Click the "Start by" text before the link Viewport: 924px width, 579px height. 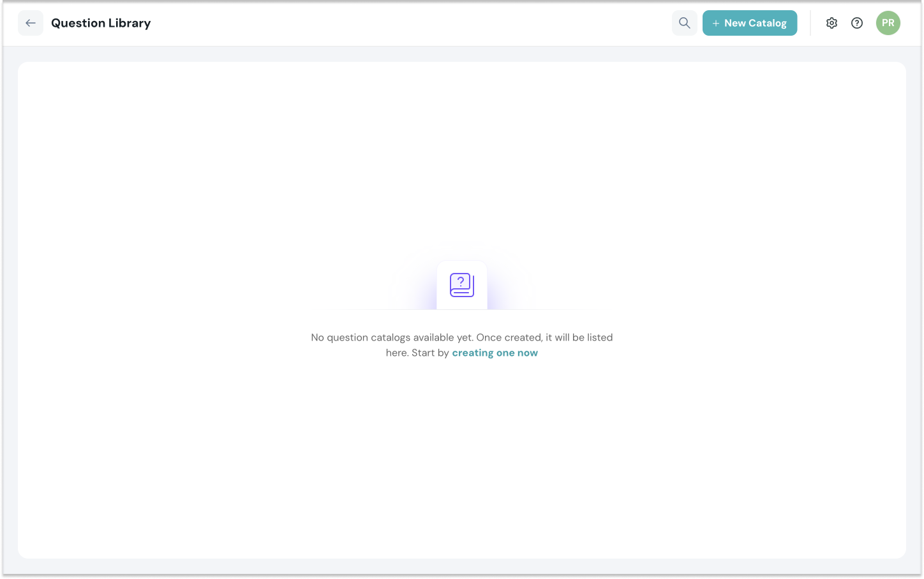[x=430, y=353]
